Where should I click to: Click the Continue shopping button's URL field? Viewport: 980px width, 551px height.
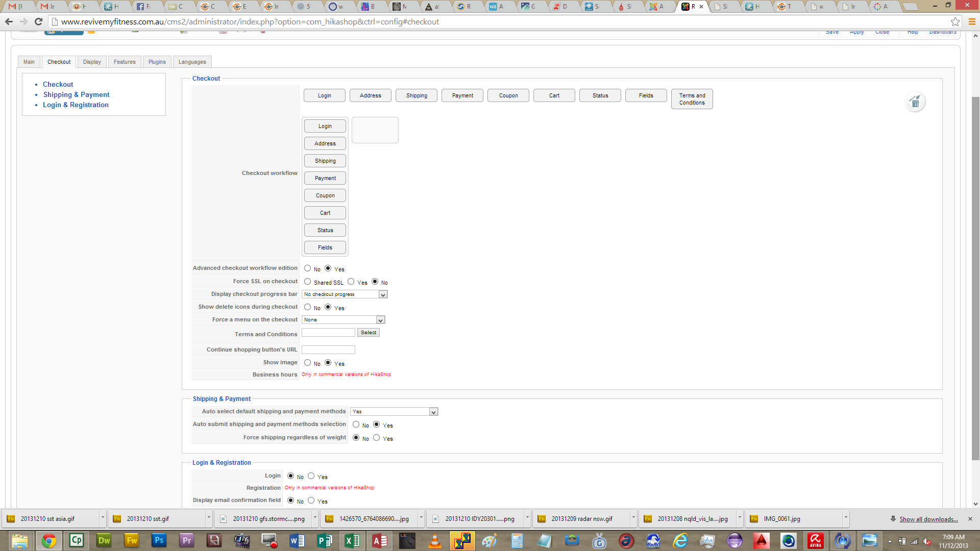coord(328,350)
